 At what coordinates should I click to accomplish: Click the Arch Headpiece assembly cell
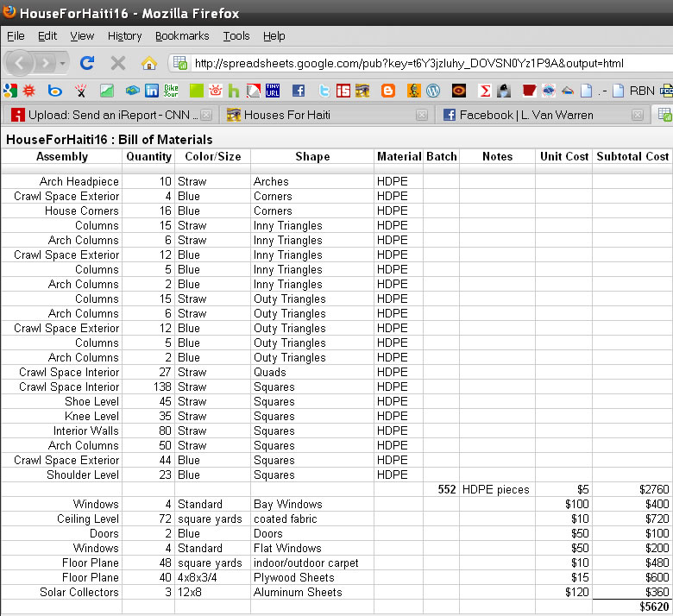pos(61,181)
